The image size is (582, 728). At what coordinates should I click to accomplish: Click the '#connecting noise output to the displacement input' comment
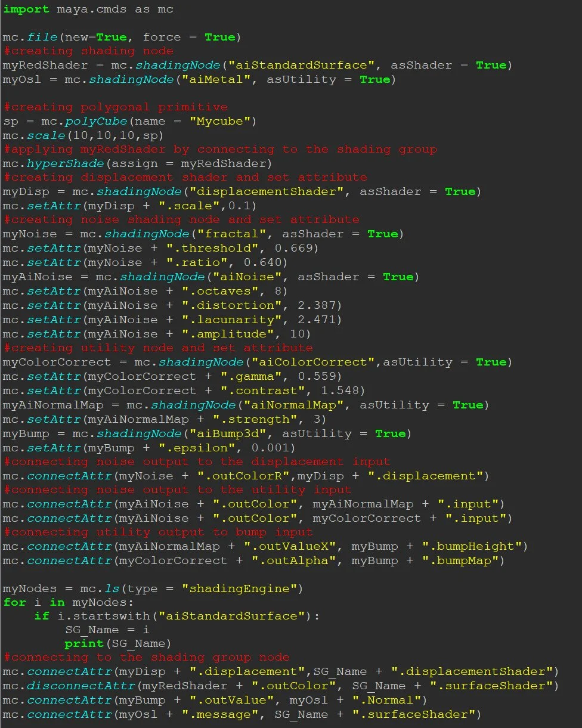pos(197,462)
